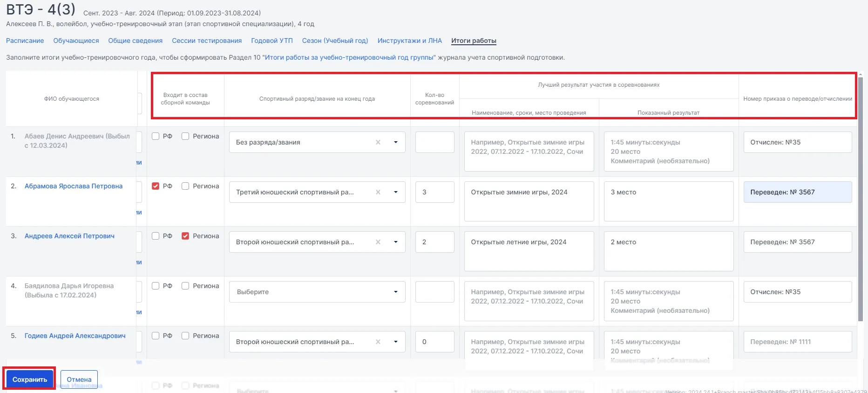868x393 pixels.
Task: Edit result field '3 место' for Абрамова
Action: pos(669,201)
